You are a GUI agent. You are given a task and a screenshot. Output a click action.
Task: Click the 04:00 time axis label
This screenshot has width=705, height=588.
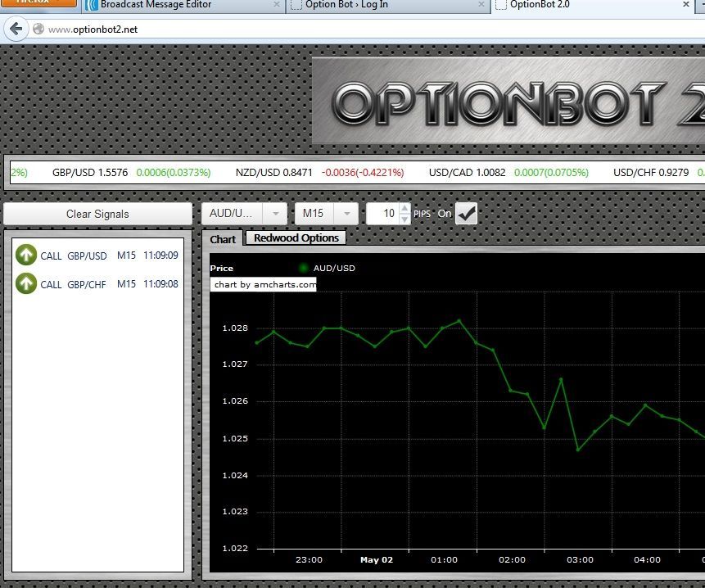pos(648,559)
